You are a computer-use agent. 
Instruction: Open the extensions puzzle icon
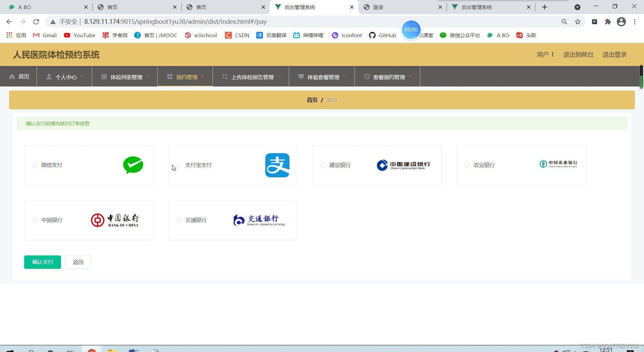coord(608,22)
